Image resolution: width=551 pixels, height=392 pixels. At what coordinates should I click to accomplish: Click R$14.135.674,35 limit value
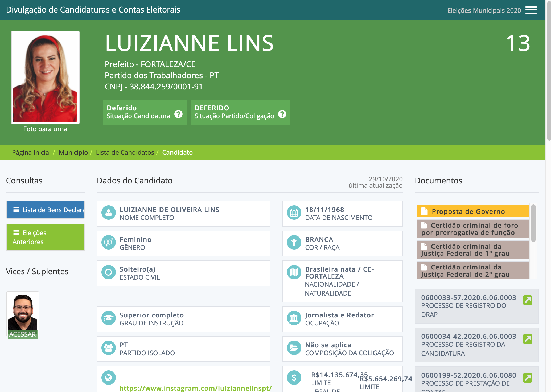coord(339,375)
